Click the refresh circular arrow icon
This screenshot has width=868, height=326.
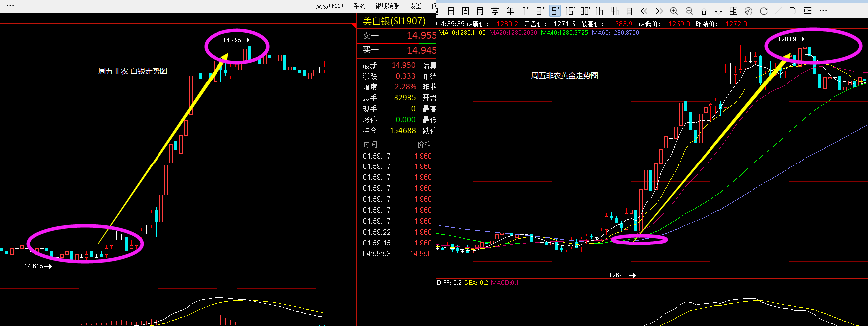point(764,11)
